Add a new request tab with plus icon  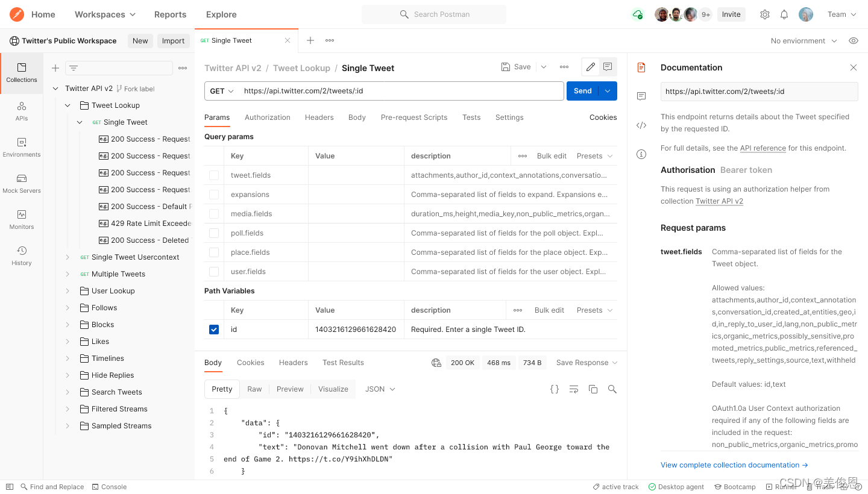click(x=310, y=40)
